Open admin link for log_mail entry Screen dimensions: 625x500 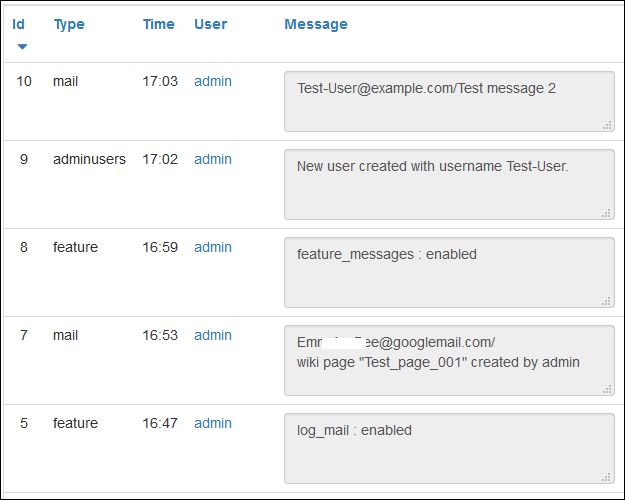213,423
